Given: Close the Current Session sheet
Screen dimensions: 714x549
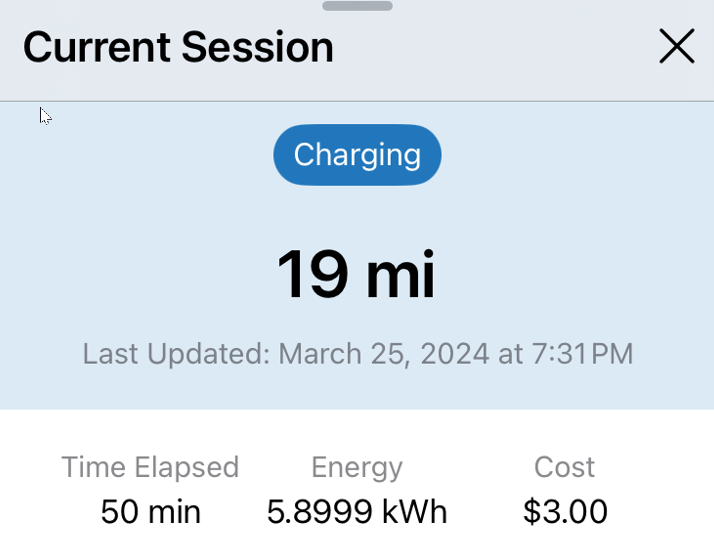Looking at the screenshot, I should click(x=677, y=46).
